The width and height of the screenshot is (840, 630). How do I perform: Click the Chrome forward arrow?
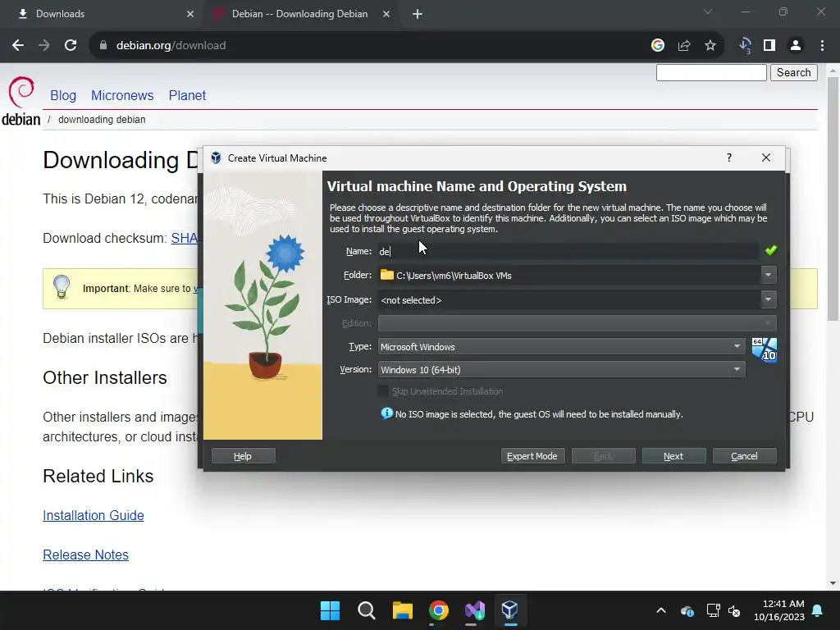[x=44, y=46]
